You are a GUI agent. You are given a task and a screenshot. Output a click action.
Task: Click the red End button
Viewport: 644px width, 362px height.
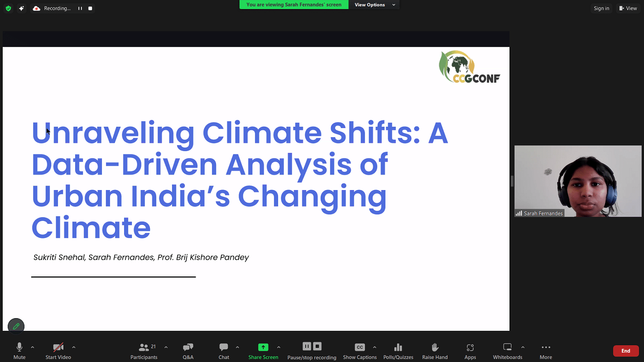click(x=625, y=351)
